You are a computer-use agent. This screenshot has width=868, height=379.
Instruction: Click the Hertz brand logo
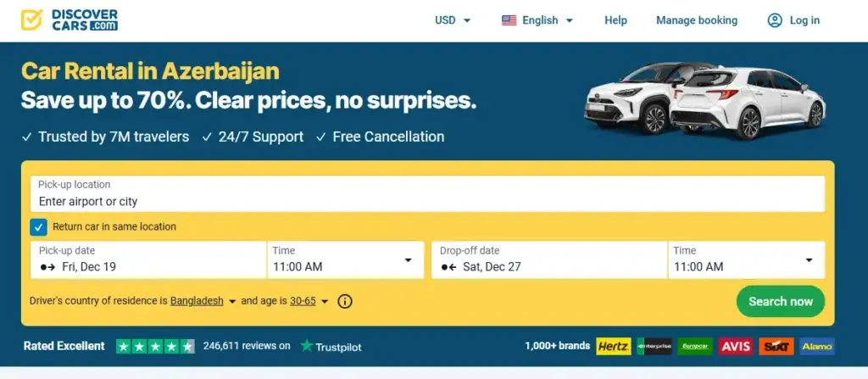tap(613, 346)
